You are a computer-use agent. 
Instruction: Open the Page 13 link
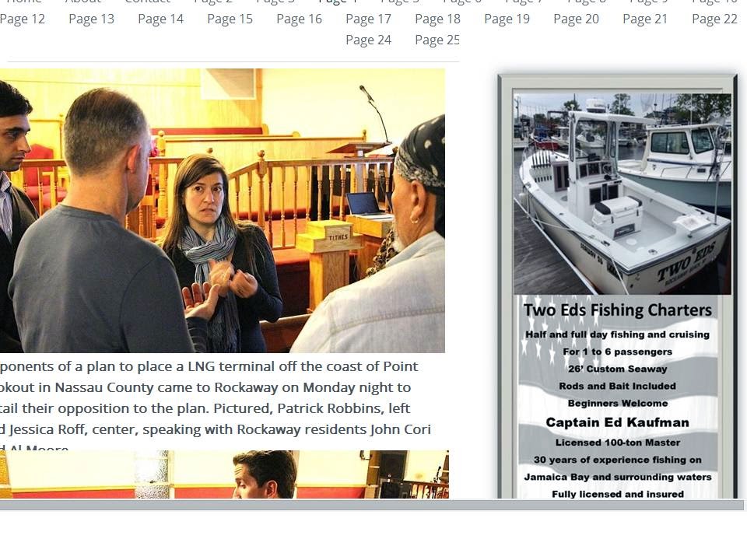[x=92, y=19]
